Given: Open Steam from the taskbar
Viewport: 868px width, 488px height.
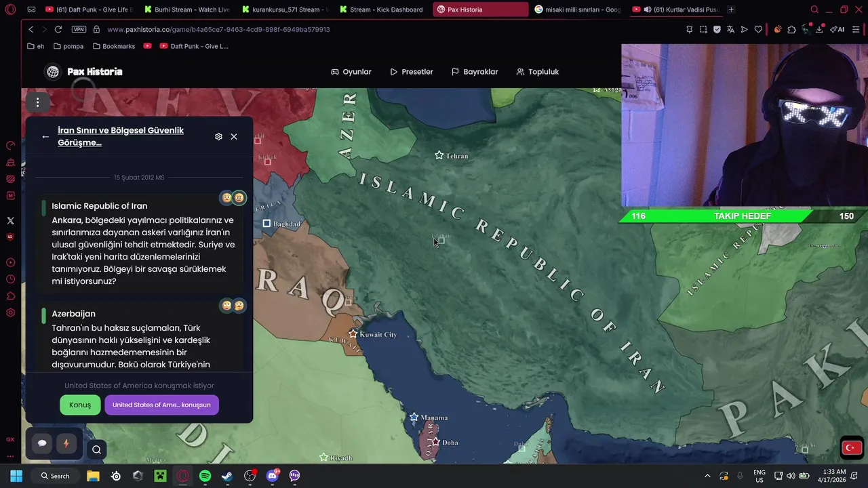Looking at the screenshot, I should point(227,476).
